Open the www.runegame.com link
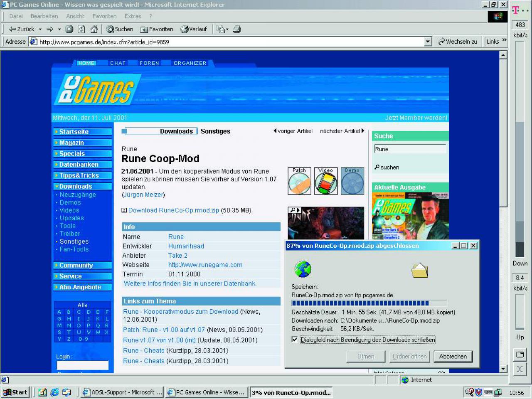This screenshot has height=399, width=532. (205, 265)
